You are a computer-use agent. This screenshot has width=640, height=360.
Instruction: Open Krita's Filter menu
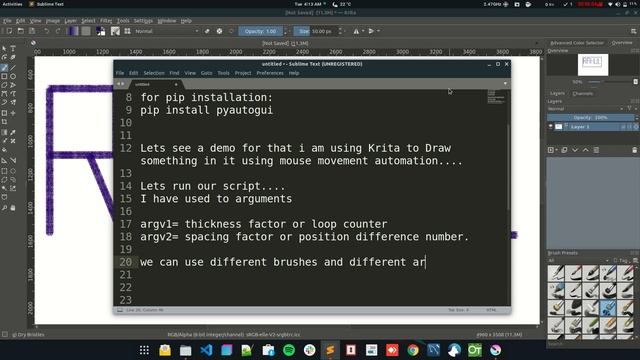[106, 21]
